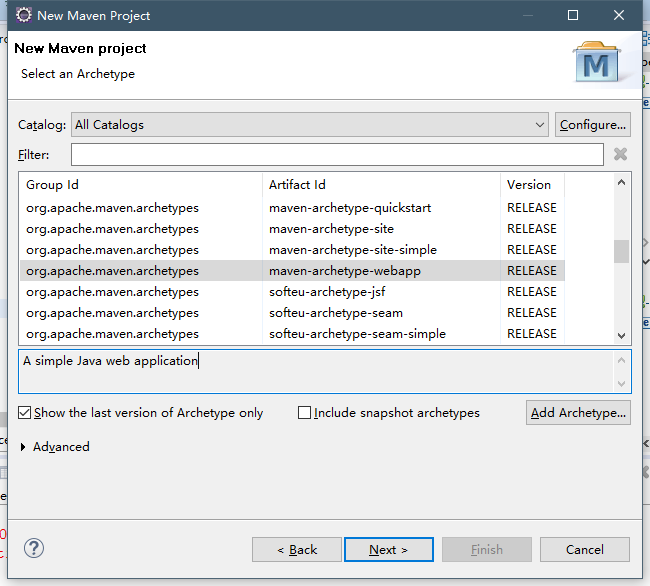Select the maven-archetype-quickstart row
The width and height of the screenshot is (650, 586).
pyautogui.click(x=292, y=208)
